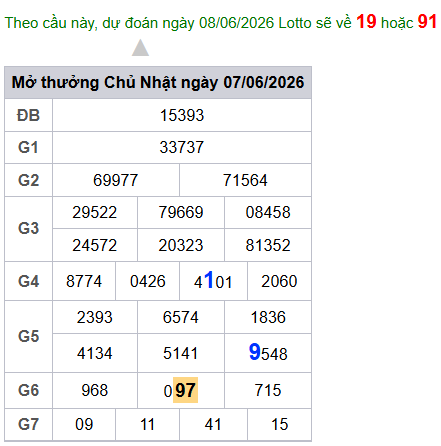441x446 pixels.
Task: Select the G6 row label
Action: [28, 390]
